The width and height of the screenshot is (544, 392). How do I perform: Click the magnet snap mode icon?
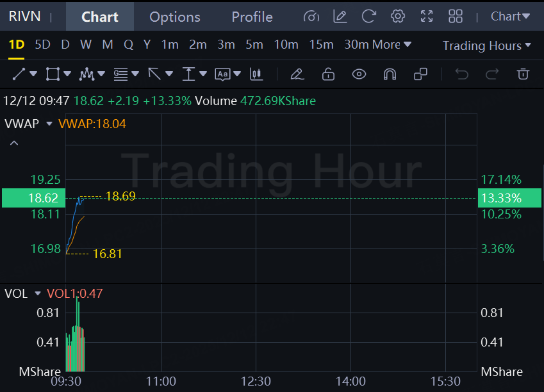(x=390, y=74)
